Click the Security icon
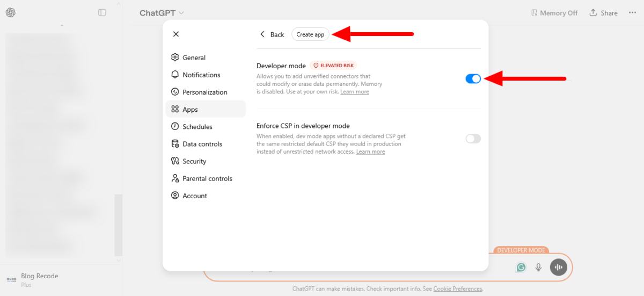 tap(175, 161)
